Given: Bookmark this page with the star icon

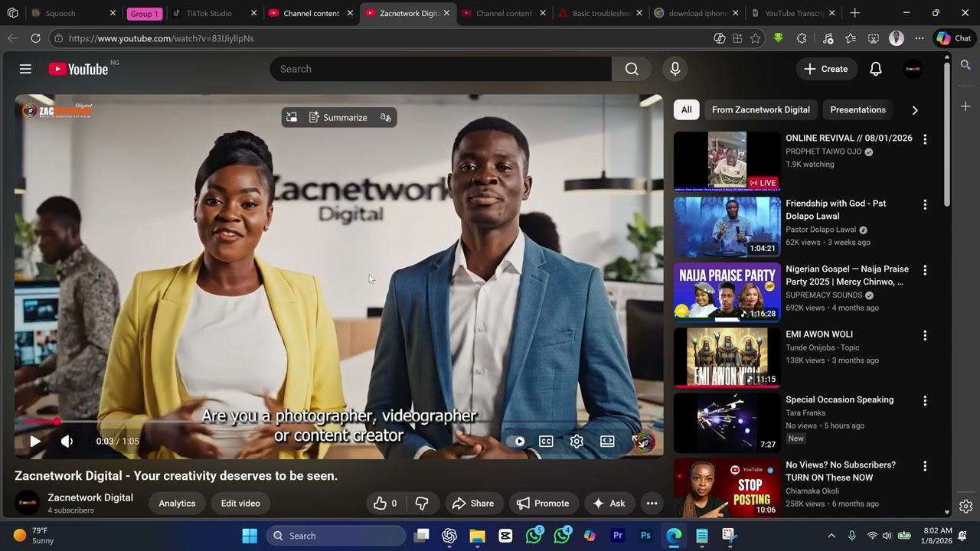Looking at the screenshot, I should (756, 38).
